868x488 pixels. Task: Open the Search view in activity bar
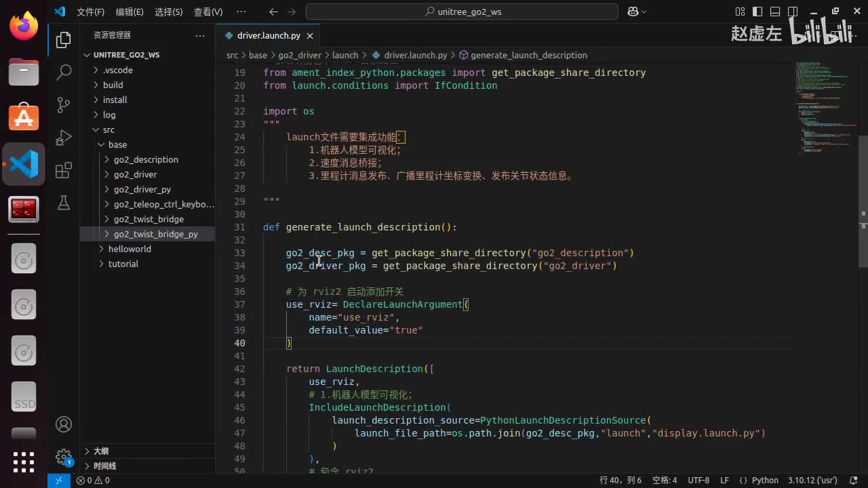click(64, 72)
